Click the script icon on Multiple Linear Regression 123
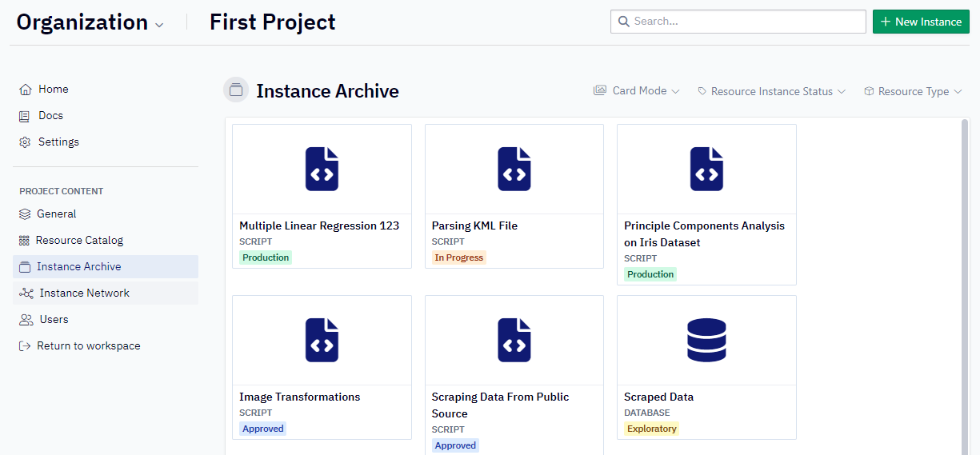Image resolution: width=980 pixels, height=455 pixels. pyautogui.click(x=322, y=169)
